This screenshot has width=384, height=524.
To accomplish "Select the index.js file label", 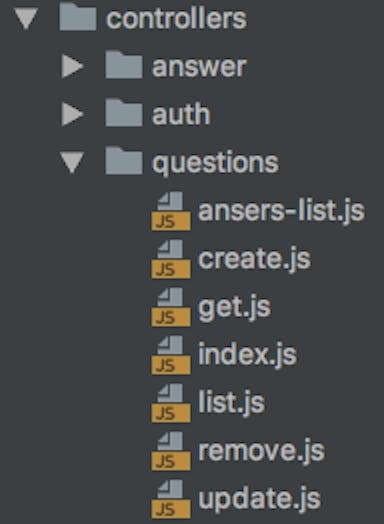I will click(x=247, y=355).
